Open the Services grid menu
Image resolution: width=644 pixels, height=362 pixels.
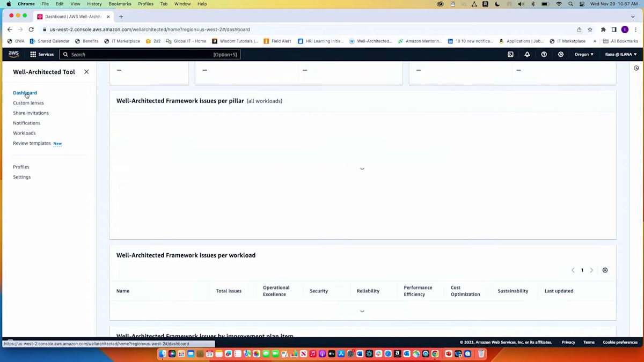coord(42,54)
